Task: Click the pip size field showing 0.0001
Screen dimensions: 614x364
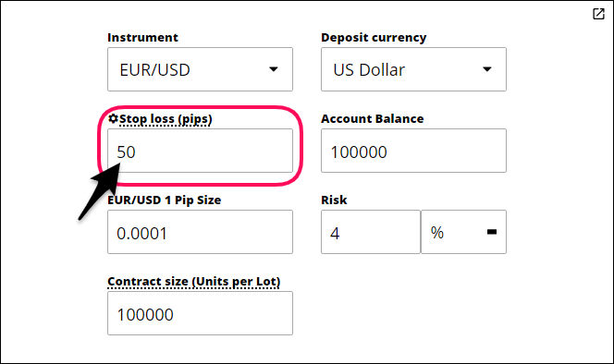Action: [200, 232]
